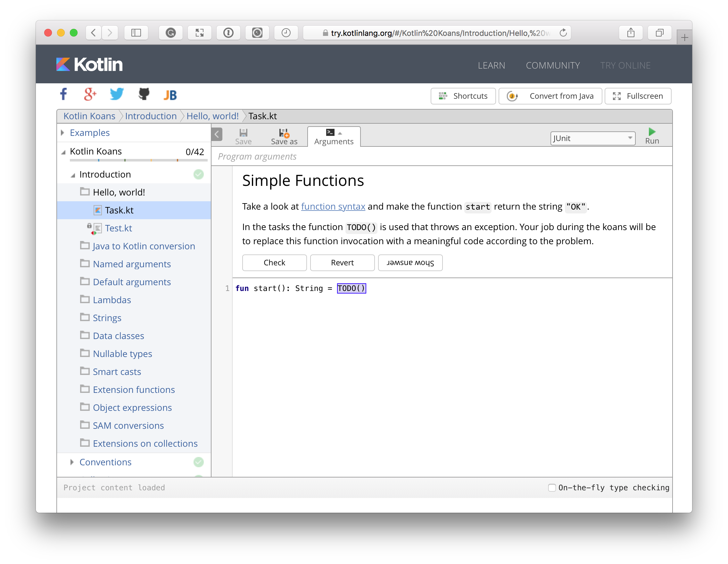Open the Kotlin GitHub page

tap(143, 94)
